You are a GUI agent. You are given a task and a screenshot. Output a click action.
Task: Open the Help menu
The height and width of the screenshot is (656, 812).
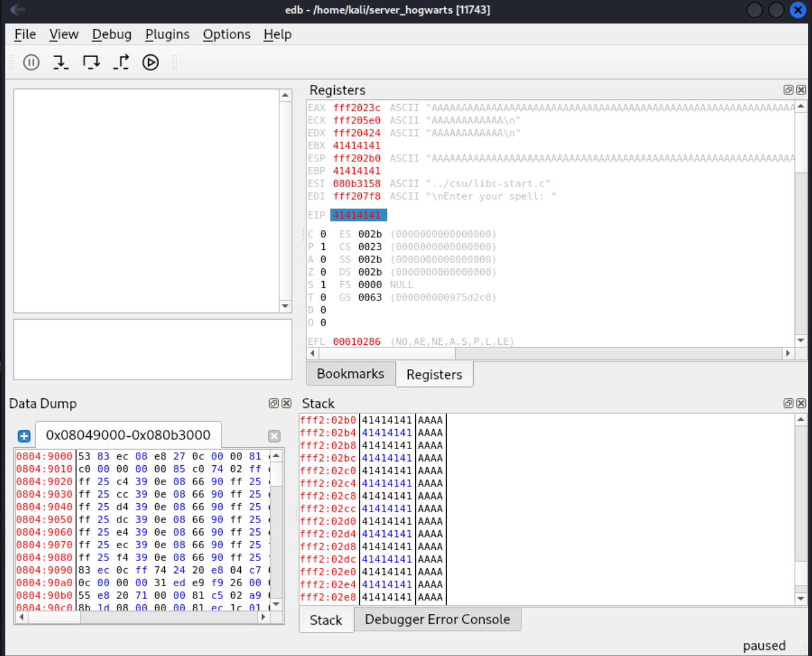[277, 34]
